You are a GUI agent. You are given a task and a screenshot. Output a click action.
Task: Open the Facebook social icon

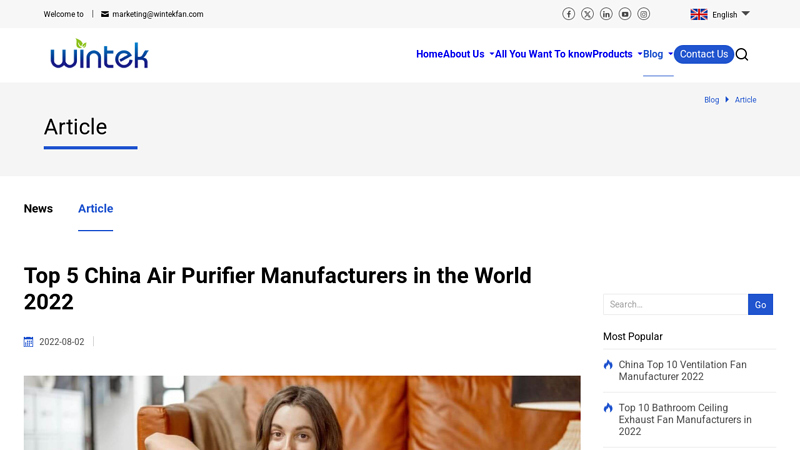pyautogui.click(x=568, y=14)
